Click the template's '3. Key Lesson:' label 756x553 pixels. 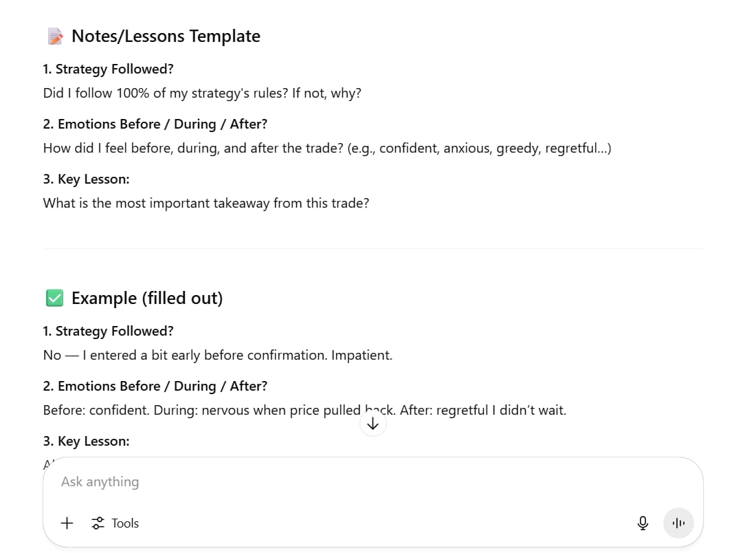(86, 180)
